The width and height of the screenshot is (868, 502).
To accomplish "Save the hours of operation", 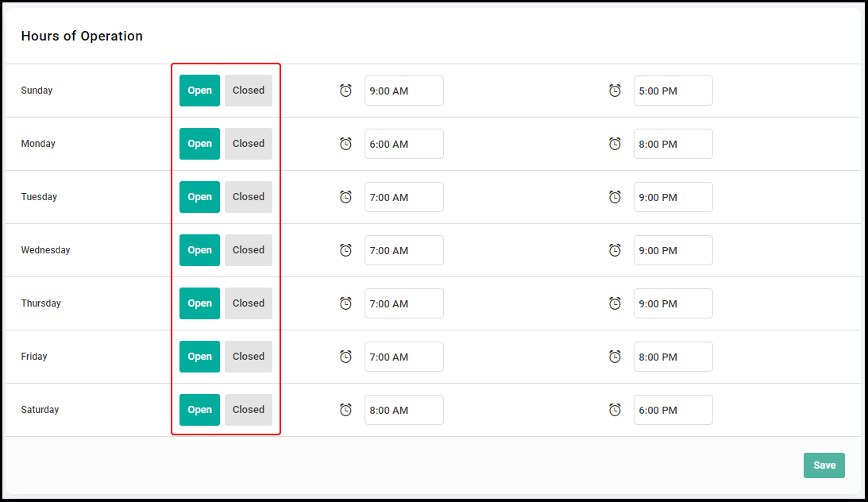I will point(824,465).
